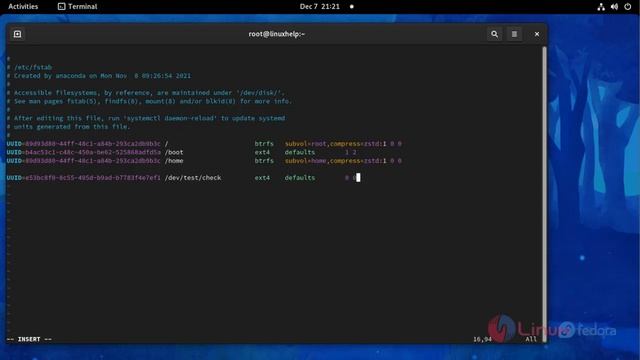Click btrfs in the /home row
The width and height of the screenshot is (640, 360).
264,161
